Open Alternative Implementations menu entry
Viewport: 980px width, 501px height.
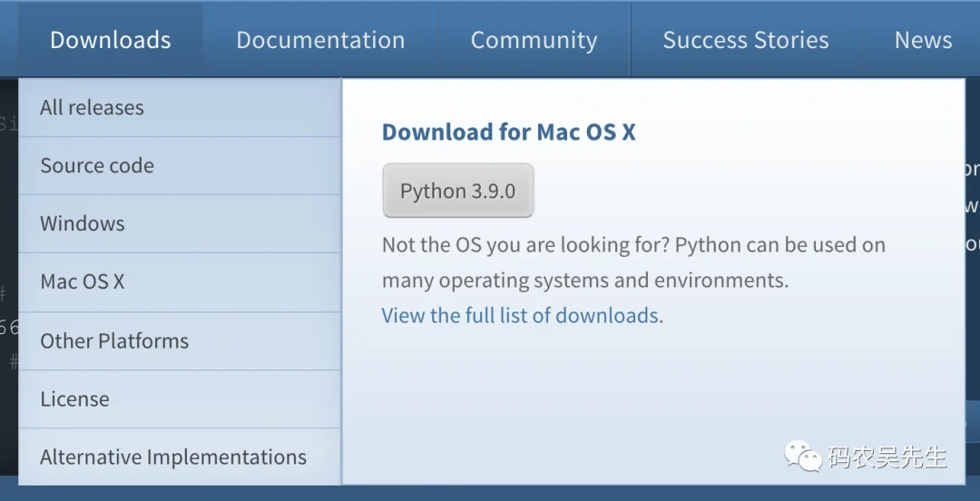[180, 457]
